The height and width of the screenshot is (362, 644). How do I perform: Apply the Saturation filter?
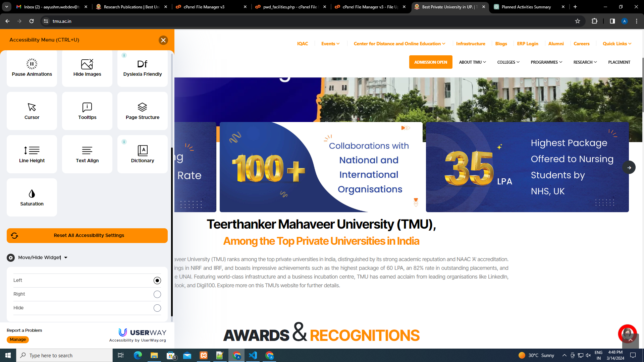tap(32, 197)
